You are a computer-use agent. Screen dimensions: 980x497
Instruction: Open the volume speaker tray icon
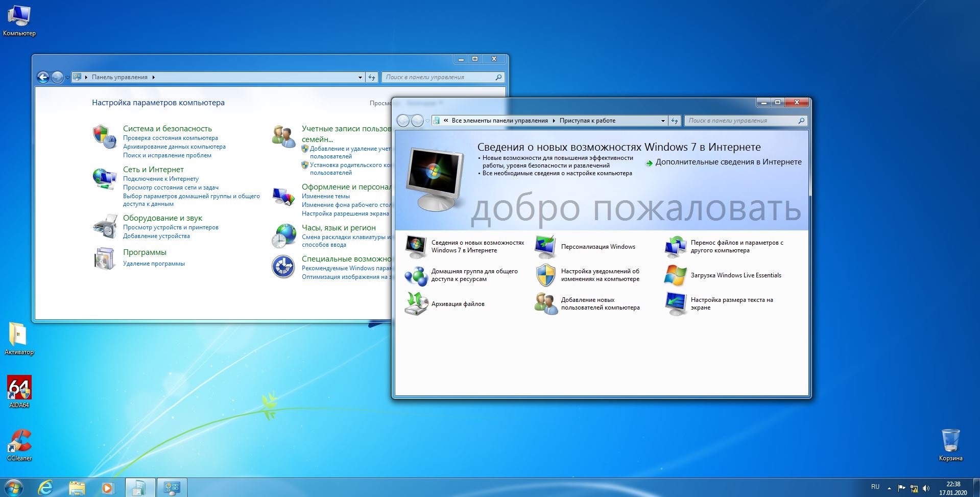(x=926, y=489)
